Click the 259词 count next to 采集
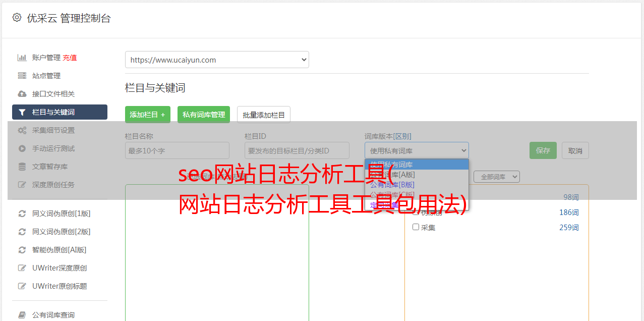The width and height of the screenshot is (644, 321). pos(569,228)
